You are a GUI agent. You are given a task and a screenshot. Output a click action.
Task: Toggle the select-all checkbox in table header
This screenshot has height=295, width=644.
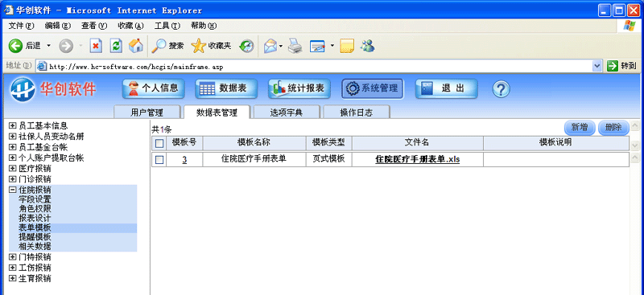pyautogui.click(x=159, y=143)
